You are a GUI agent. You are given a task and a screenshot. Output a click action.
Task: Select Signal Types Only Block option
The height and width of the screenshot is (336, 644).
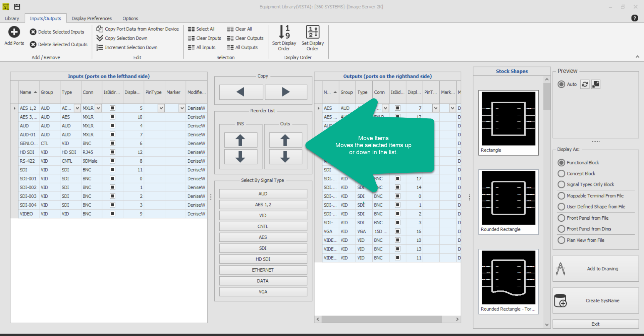tap(561, 184)
